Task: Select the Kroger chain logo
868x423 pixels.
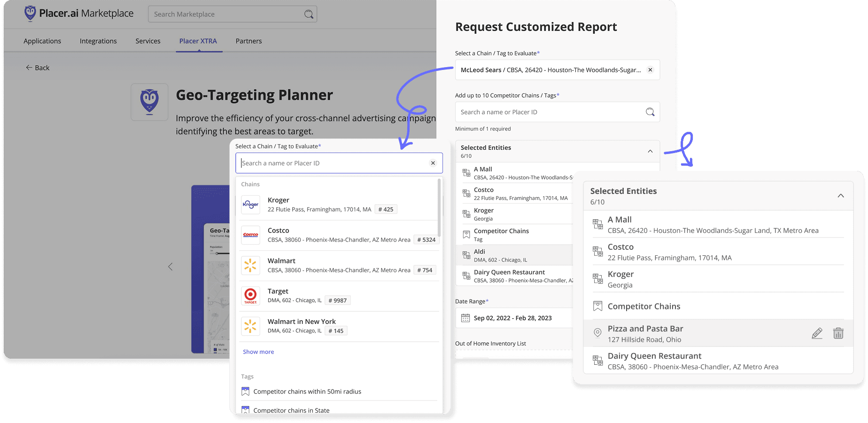Action: [x=251, y=205]
